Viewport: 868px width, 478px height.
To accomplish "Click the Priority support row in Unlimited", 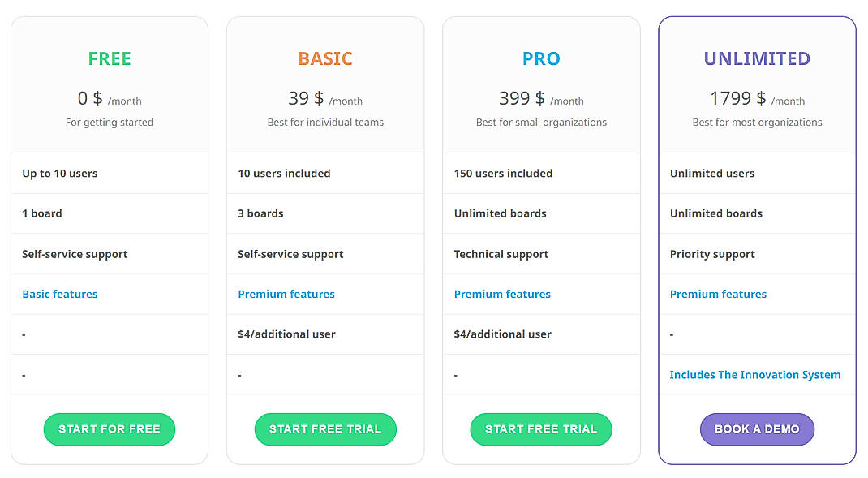I will [712, 254].
